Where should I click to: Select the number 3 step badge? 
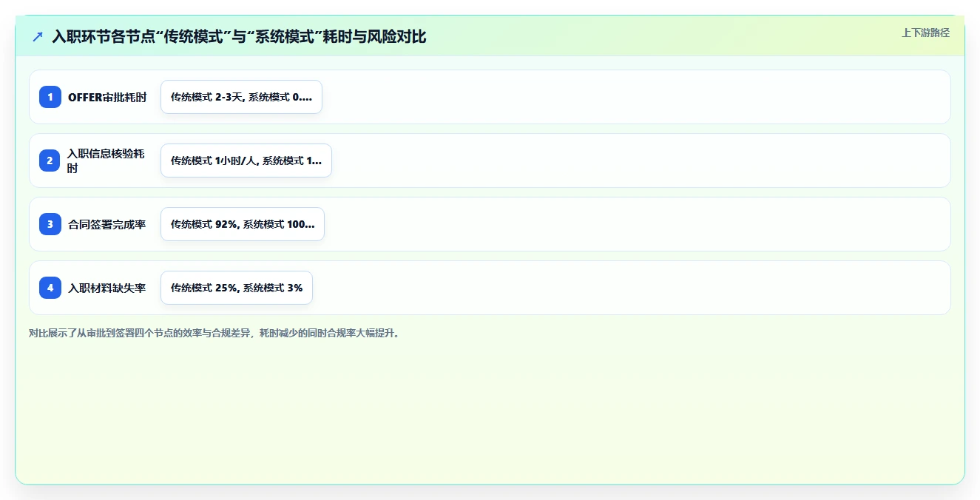click(x=50, y=224)
